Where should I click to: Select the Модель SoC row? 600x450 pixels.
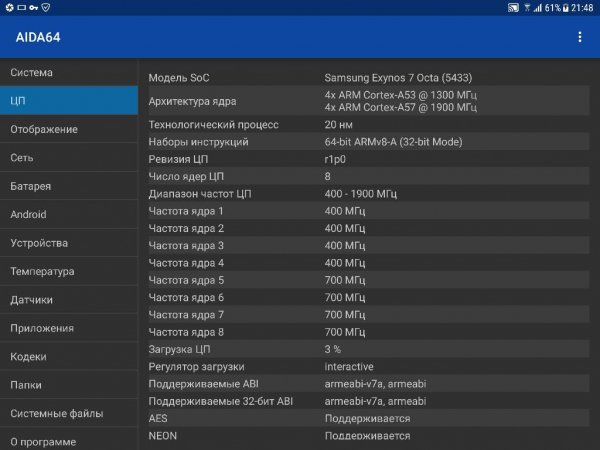(x=369, y=78)
